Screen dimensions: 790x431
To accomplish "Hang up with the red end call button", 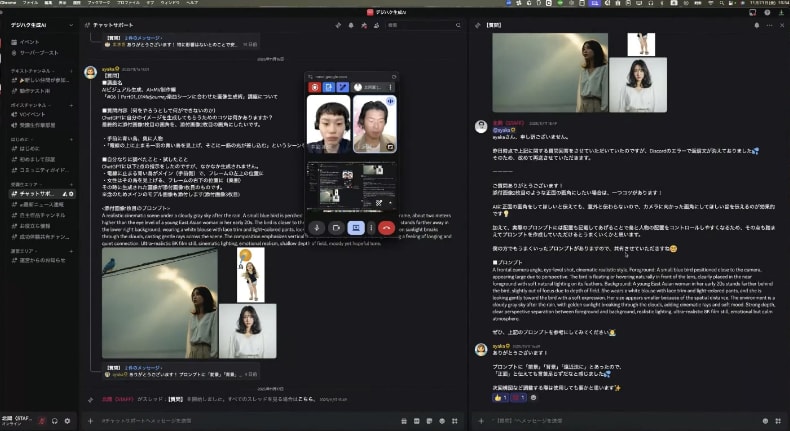I will coord(386,228).
